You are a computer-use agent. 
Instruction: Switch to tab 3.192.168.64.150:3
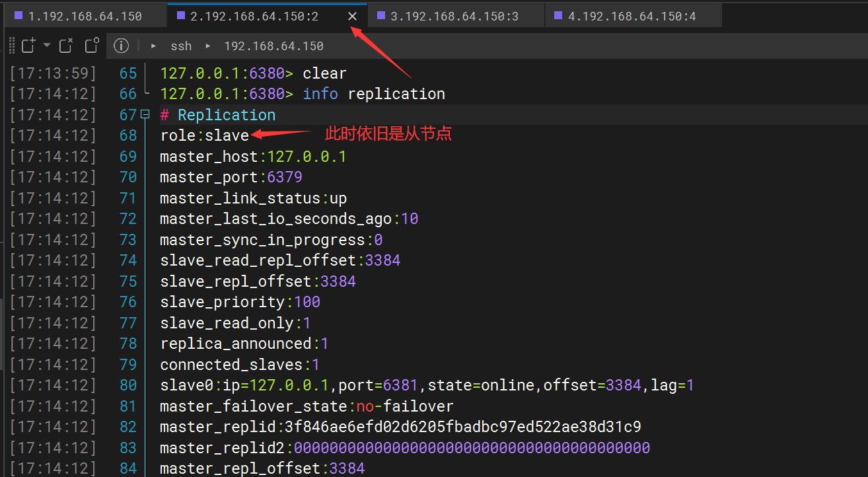point(456,16)
